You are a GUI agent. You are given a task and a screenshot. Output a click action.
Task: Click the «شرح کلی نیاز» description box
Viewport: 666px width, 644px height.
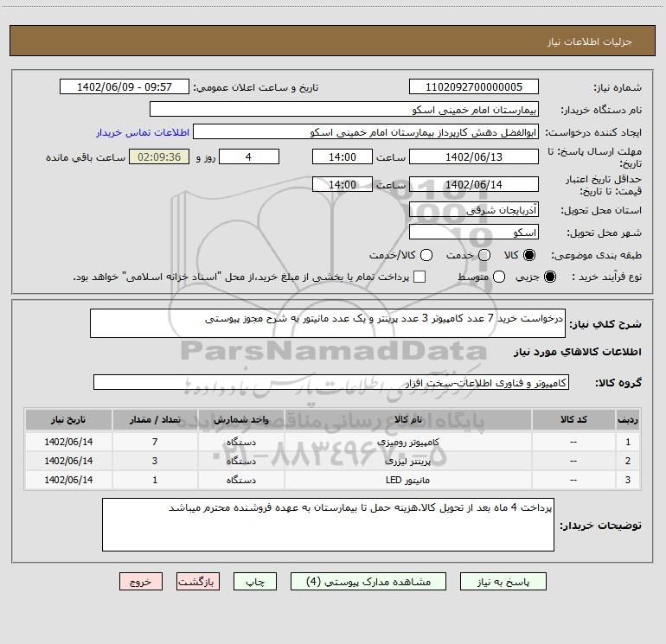(329, 324)
